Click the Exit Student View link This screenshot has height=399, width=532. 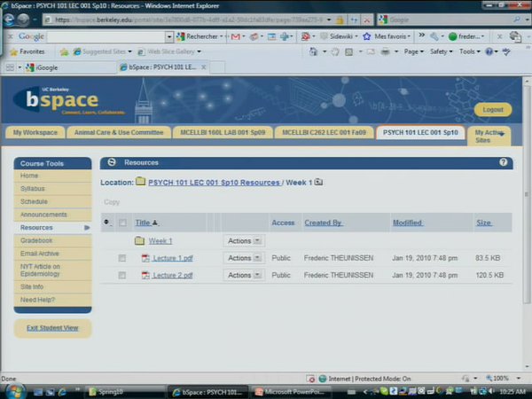52,328
